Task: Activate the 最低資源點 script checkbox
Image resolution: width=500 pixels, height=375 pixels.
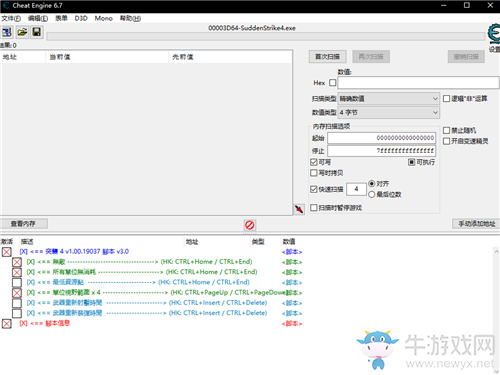Action: pyautogui.click(x=17, y=283)
